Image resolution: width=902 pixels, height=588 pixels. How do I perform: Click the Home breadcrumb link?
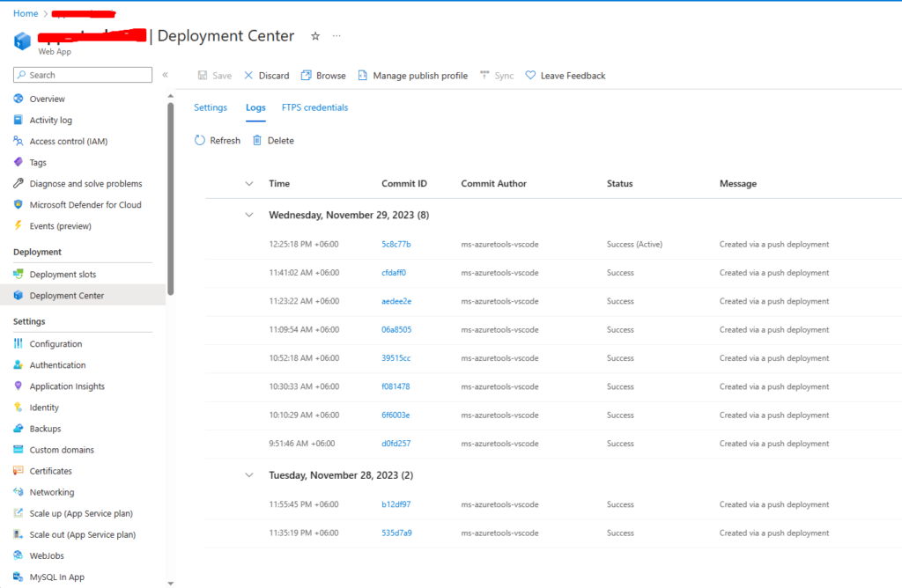(26, 13)
